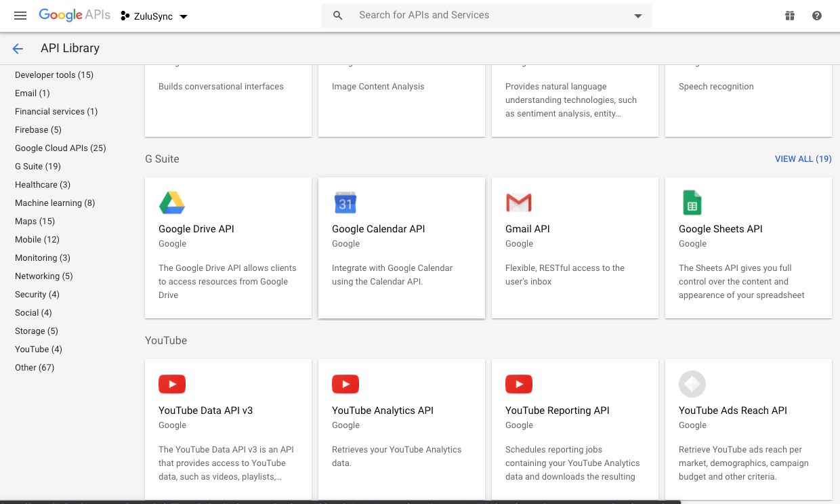This screenshot has height=504, width=840.
Task: Click the YouTube Data API v3 play icon
Action: (172, 384)
